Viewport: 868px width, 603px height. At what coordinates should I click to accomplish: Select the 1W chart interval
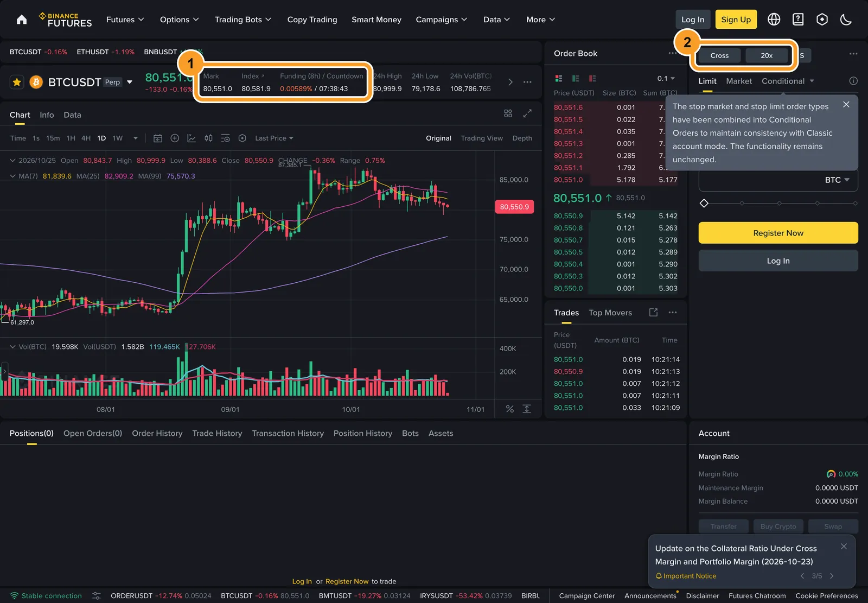tap(118, 138)
